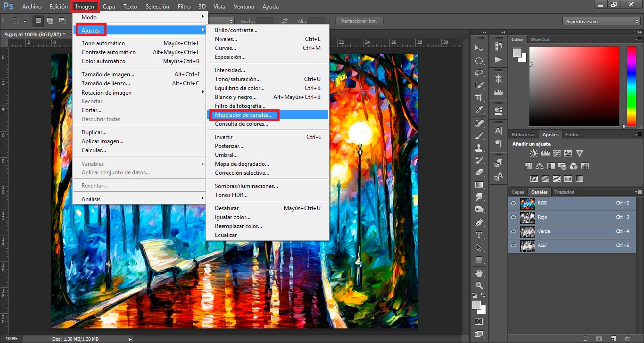
Task: Select the Horizontal Type tool
Action: pos(479,235)
